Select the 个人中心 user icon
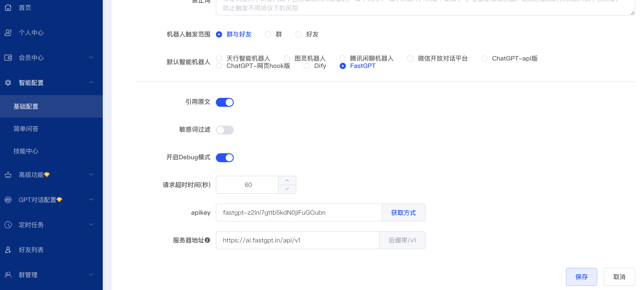Viewport: 644px width, 290px height. [x=8, y=32]
